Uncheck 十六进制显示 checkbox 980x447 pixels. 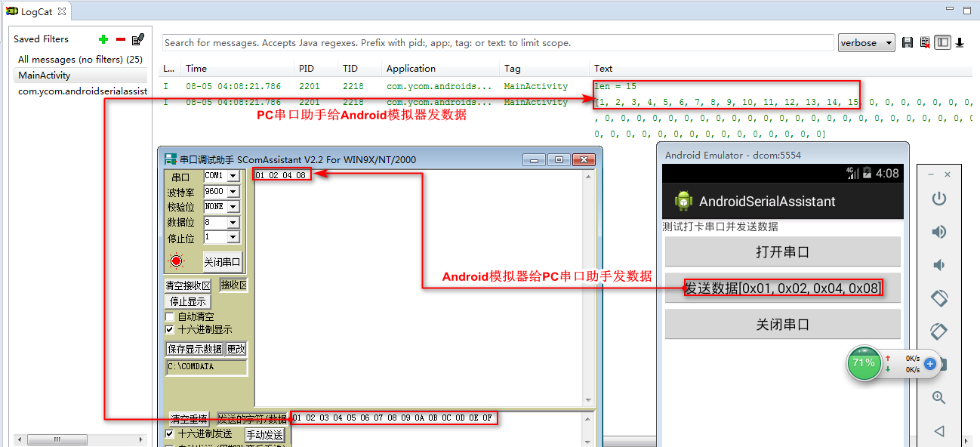tap(170, 330)
